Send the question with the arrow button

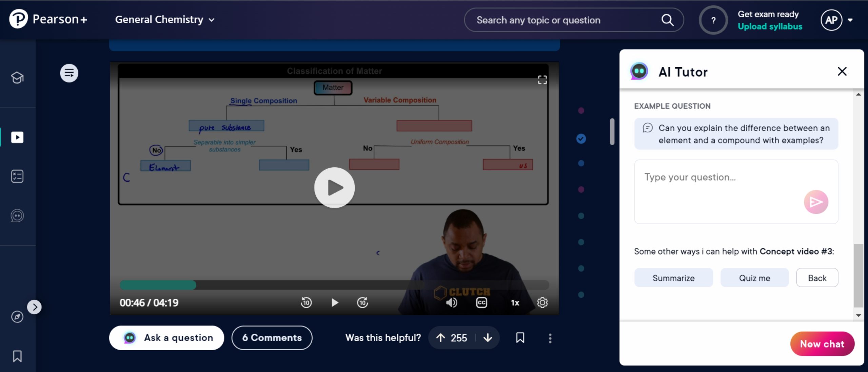(816, 202)
